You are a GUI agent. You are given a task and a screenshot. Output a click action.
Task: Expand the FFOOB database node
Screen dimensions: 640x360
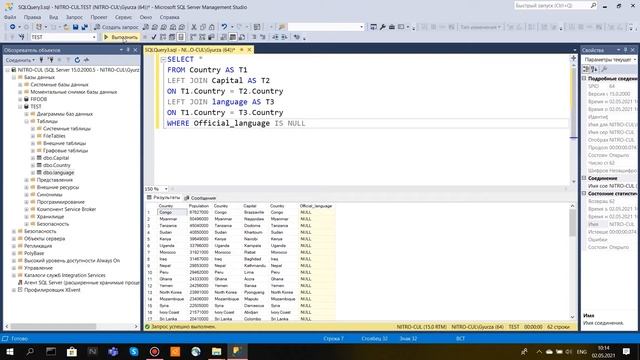(x=20, y=99)
